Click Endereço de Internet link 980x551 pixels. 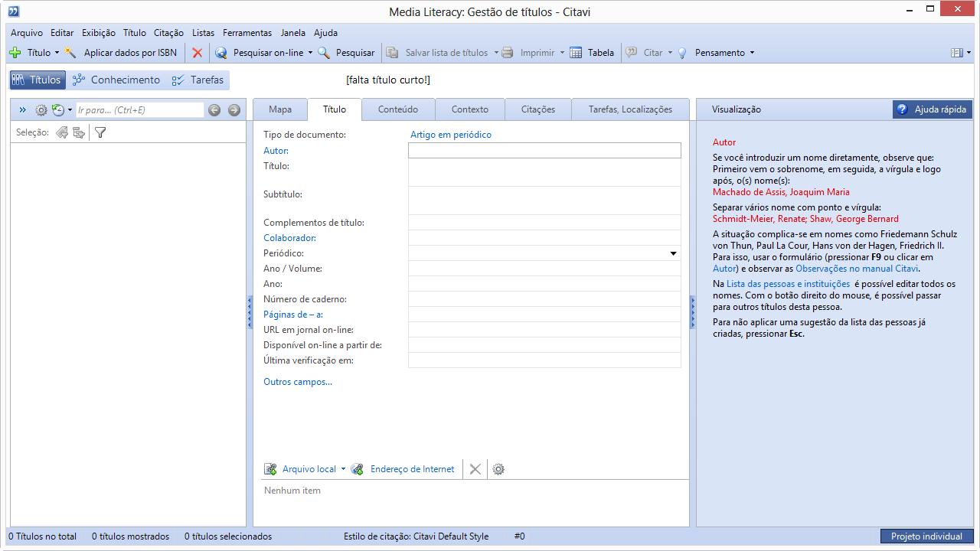pos(412,469)
